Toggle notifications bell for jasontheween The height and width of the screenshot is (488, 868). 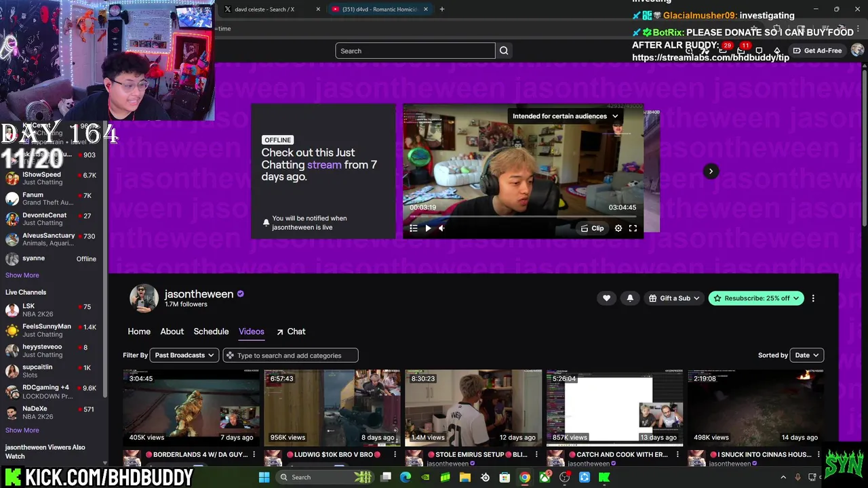(630, 298)
